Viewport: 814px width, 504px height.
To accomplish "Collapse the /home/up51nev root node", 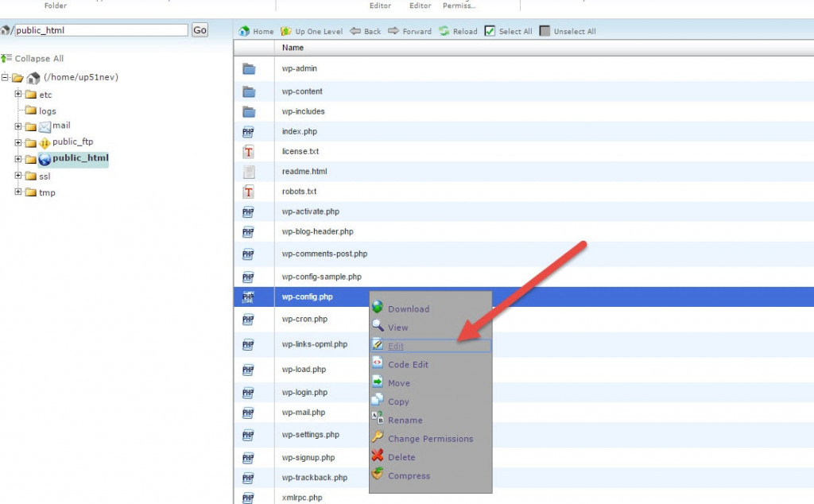I will tap(5, 77).
